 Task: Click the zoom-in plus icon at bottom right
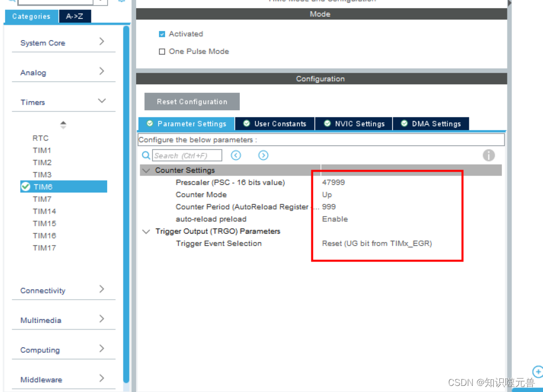tap(538, 372)
